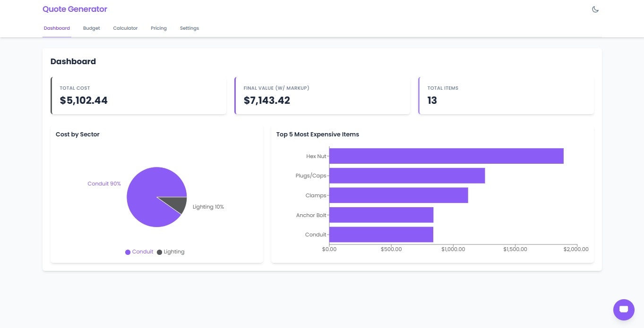Select the Anchor Bolt bar

[380, 215]
